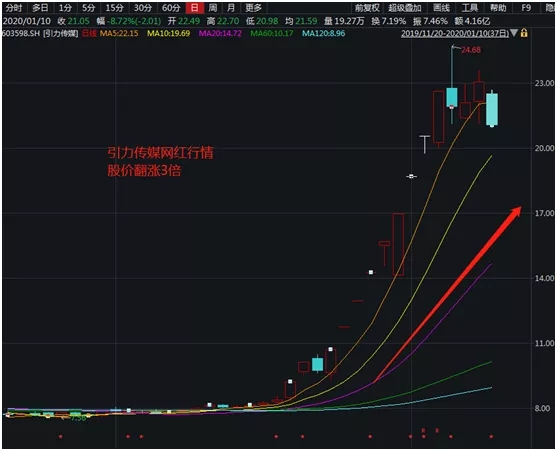Select the 60分 period tab
The height and width of the screenshot is (451, 557).
(x=171, y=8)
